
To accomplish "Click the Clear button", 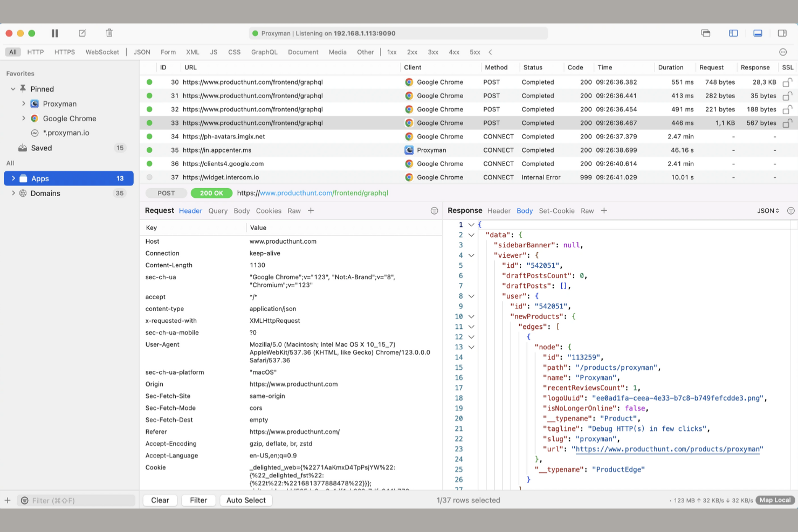I will tap(160, 501).
